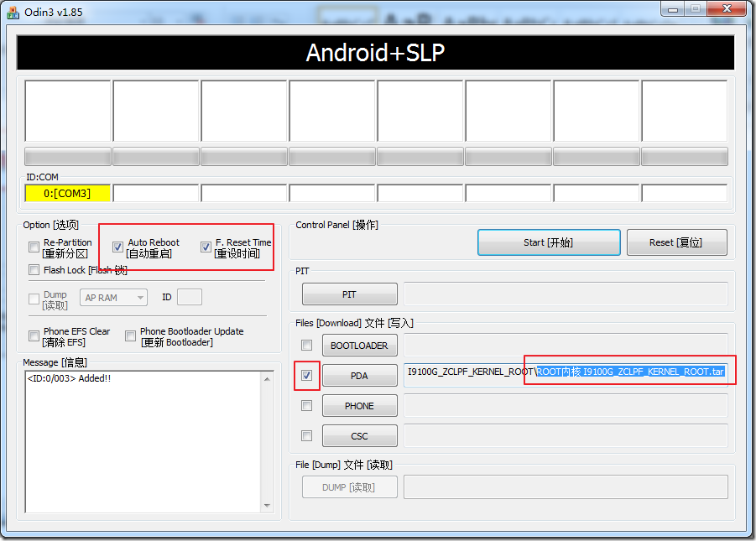This screenshot has height=541, width=756.
Task: Click the PHONE file path field
Action: click(x=566, y=405)
